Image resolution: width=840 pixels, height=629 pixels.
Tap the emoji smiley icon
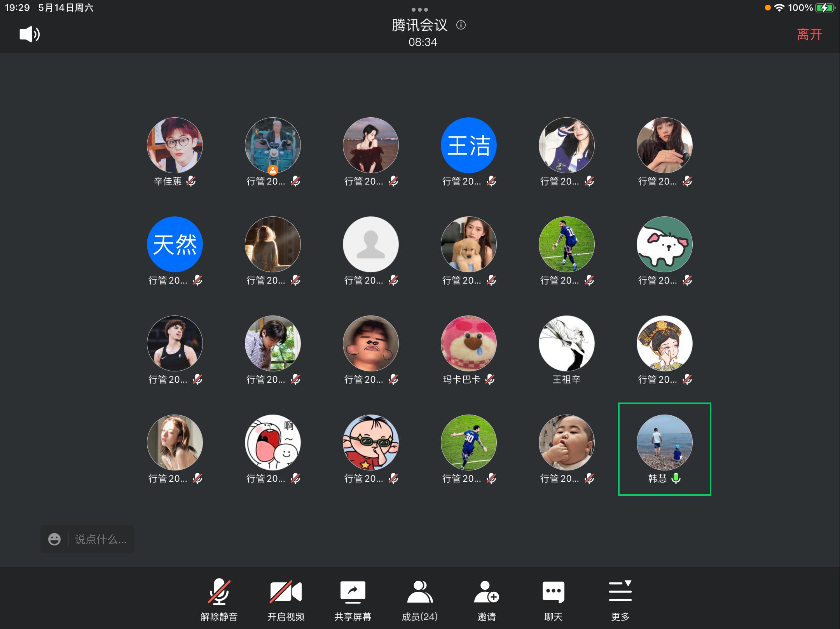(54, 539)
